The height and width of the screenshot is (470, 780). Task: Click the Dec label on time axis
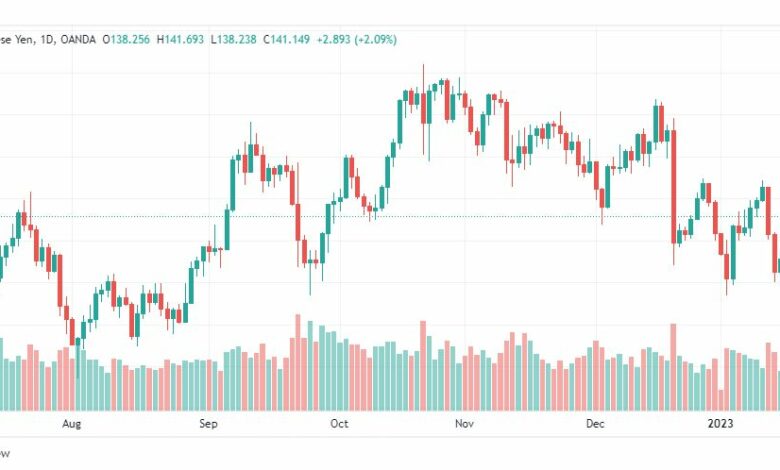pyautogui.click(x=595, y=424)
